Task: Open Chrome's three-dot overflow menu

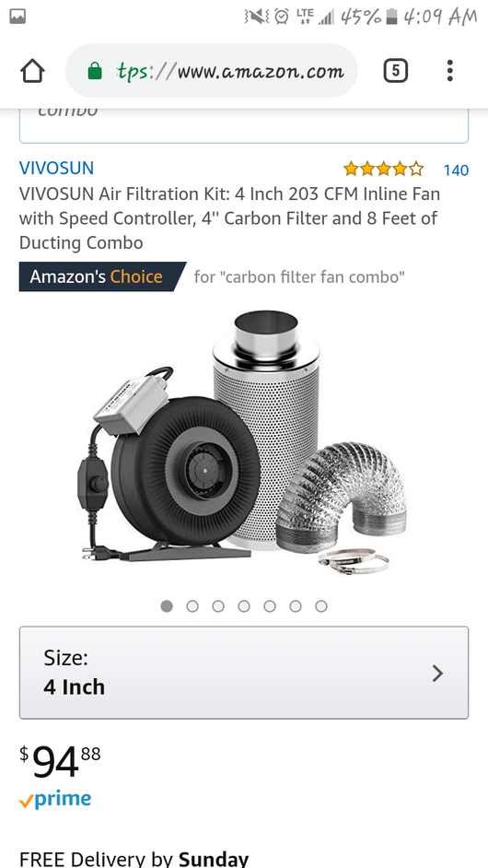Action: click(450, 71)
